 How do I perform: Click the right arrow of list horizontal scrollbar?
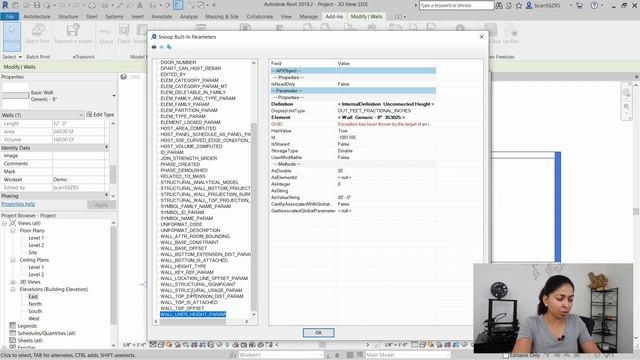(x=247, y=322)
